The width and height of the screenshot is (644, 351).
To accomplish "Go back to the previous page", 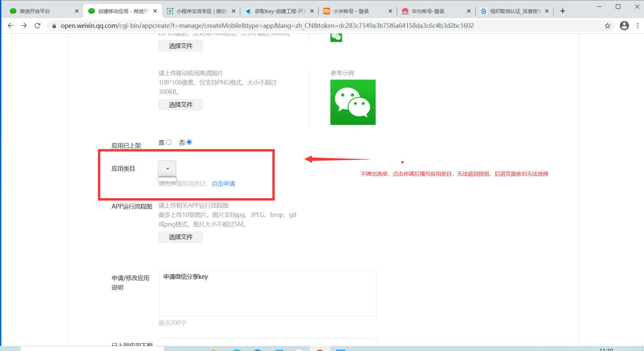I will pyautogui.click(x=10, y=26).
